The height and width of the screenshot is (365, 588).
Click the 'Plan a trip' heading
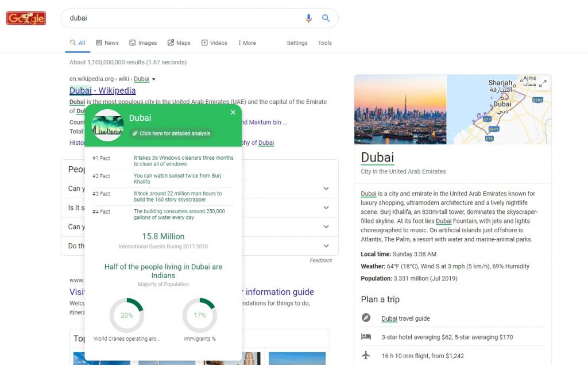click(x=380, y=299)
